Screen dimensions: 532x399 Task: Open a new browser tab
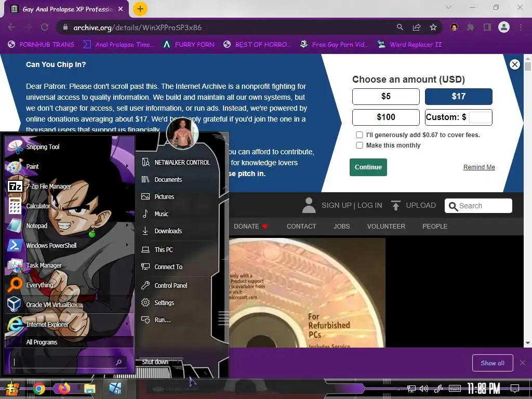click(x=140, y=9)
